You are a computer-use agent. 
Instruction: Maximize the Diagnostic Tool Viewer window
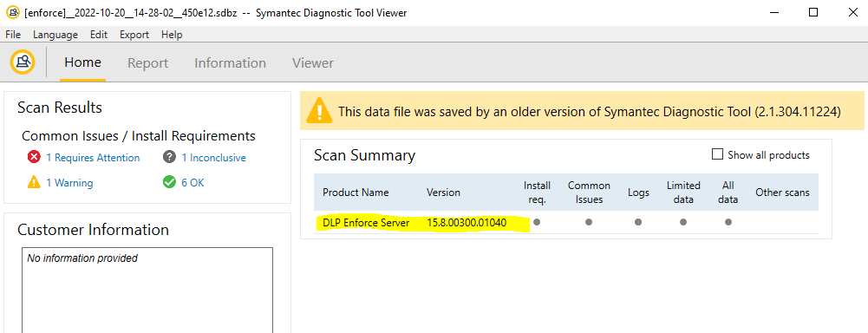(x=813, y=13)
